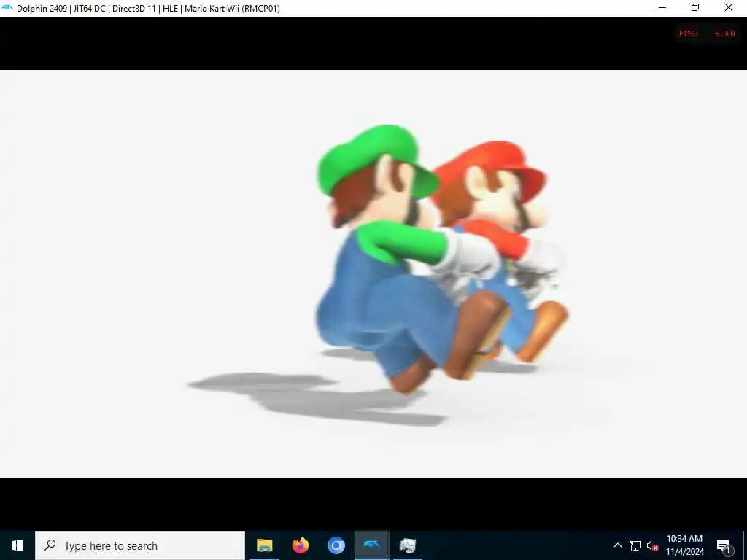Launch Firefox from the taskbar
The width and height of the screenshot is (747, 560).
coord(300,545)
